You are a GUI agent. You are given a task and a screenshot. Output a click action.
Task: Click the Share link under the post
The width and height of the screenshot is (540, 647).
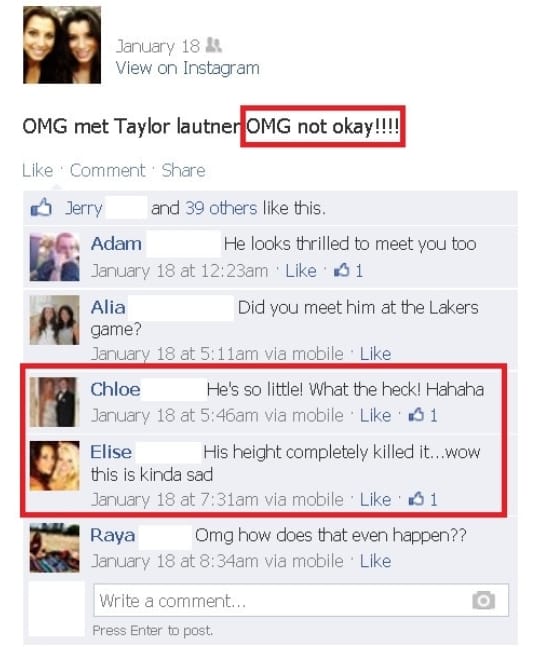(183, 170)
